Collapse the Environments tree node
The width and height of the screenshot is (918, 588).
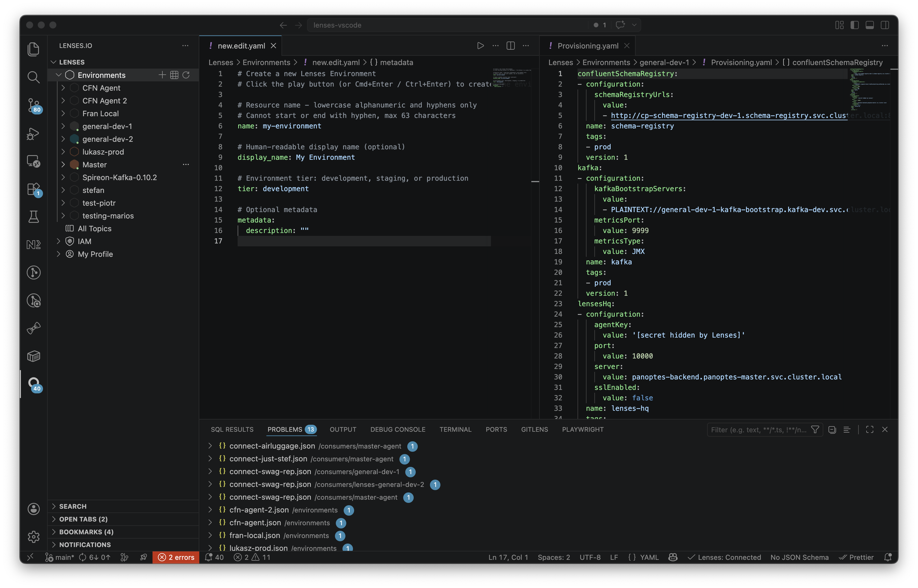(x=59, y=75)
